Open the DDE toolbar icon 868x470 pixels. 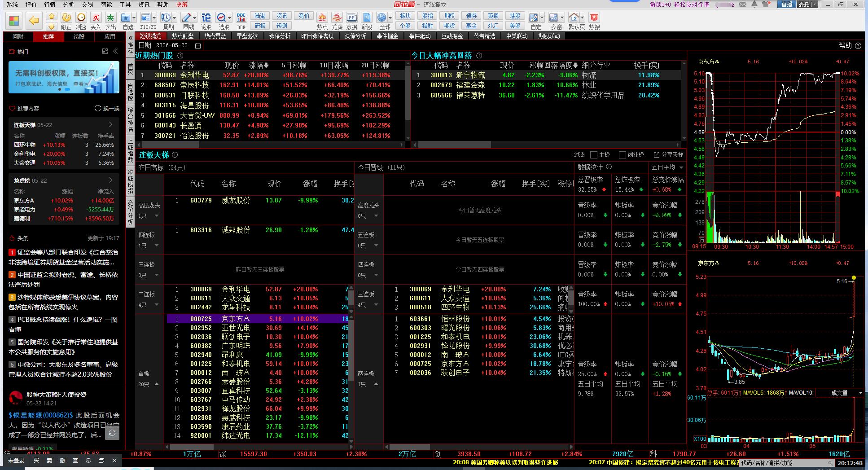pyautogui.click(x=241, y=18)
